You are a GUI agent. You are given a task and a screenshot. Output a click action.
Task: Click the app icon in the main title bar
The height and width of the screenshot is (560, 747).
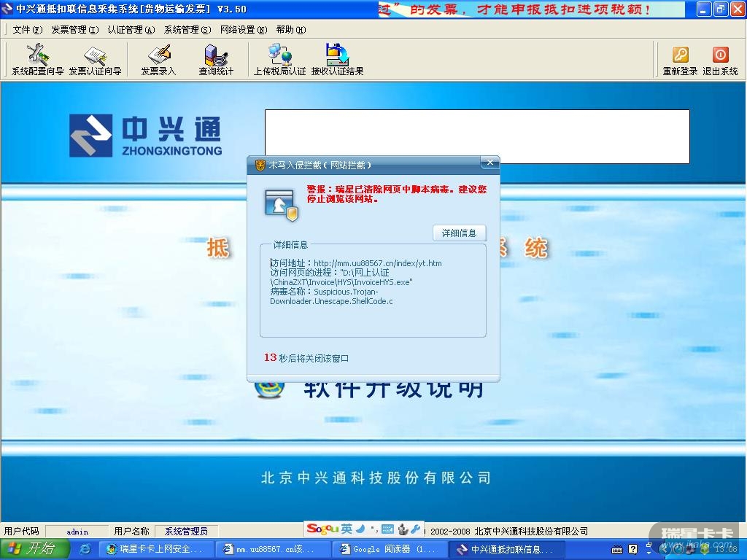(x=7, y=9)
